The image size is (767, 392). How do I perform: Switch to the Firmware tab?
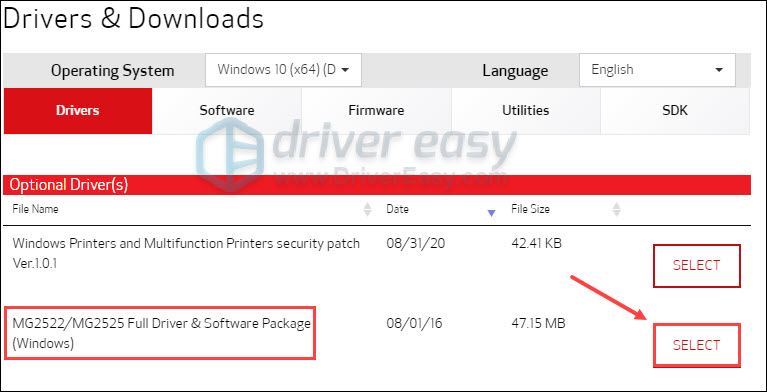point(376,111)
